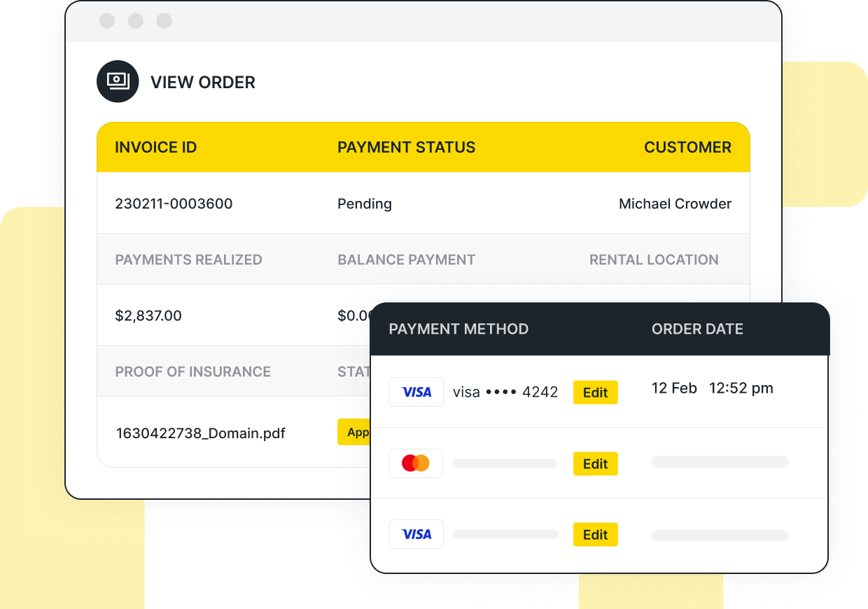Click Edit on the last Visa row
This screenshot has height=609, width=868.
pyautogui.click(x=595, y=534)
